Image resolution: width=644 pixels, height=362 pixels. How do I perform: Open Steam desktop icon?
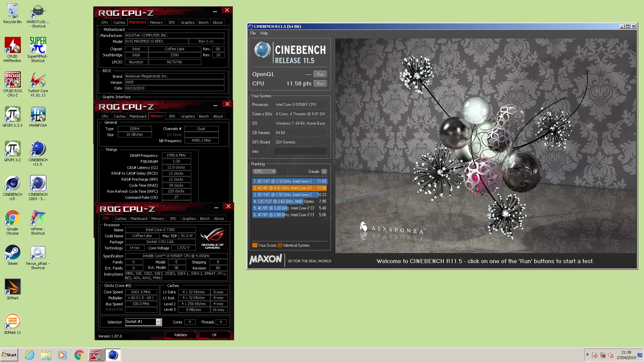12,255
